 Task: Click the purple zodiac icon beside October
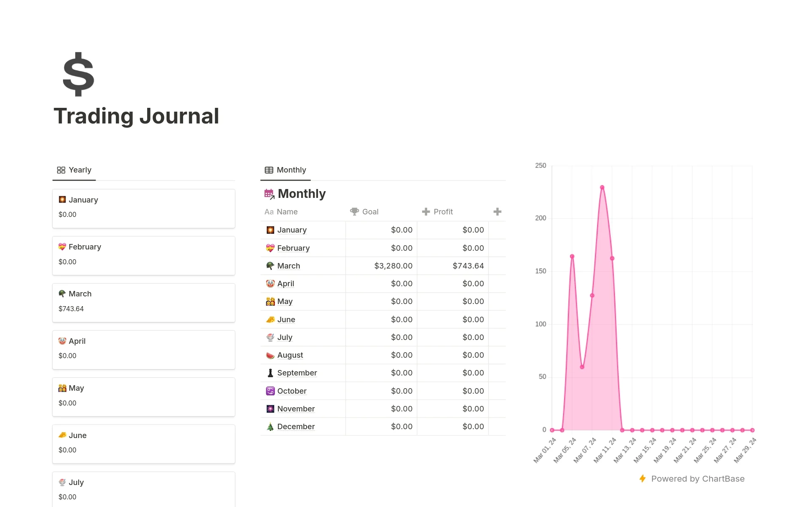tap(270, 391)
